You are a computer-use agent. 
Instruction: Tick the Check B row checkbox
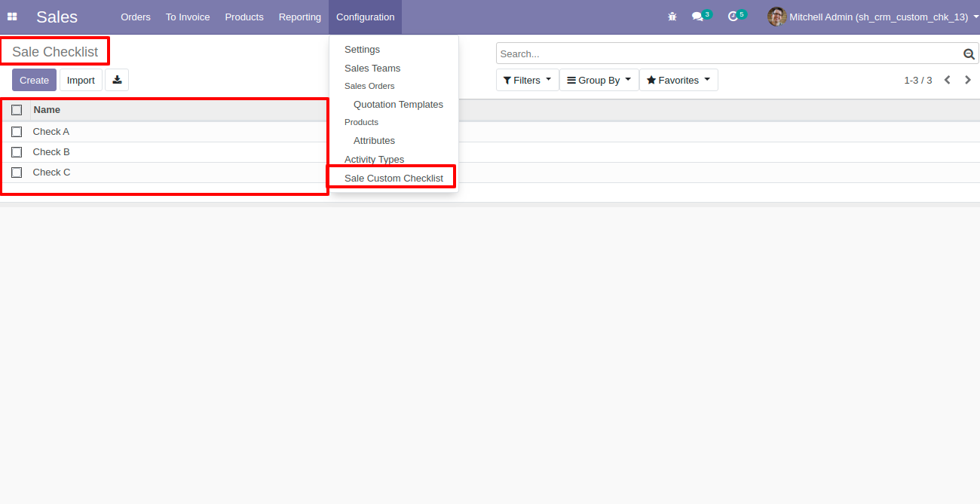pos(17,152)
